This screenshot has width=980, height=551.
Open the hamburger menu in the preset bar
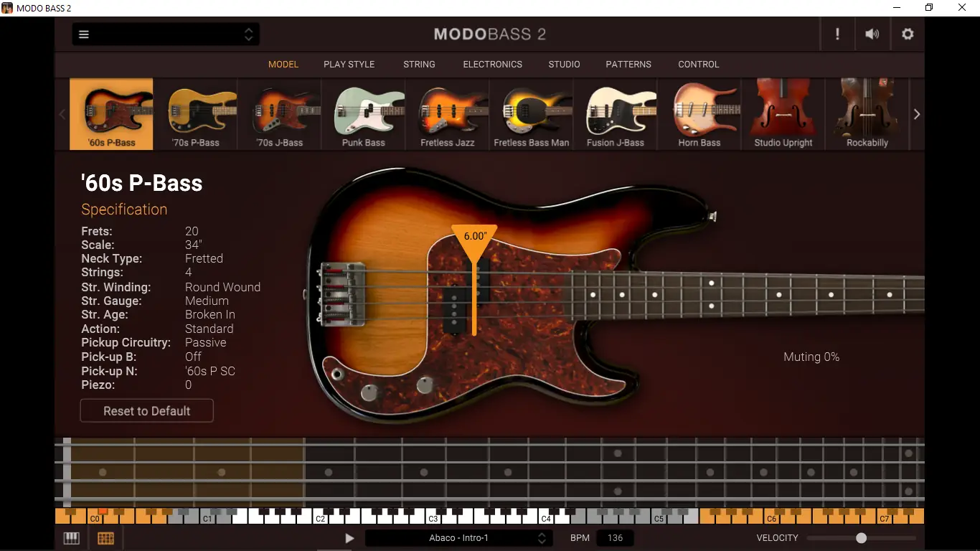tap(84, 34)
